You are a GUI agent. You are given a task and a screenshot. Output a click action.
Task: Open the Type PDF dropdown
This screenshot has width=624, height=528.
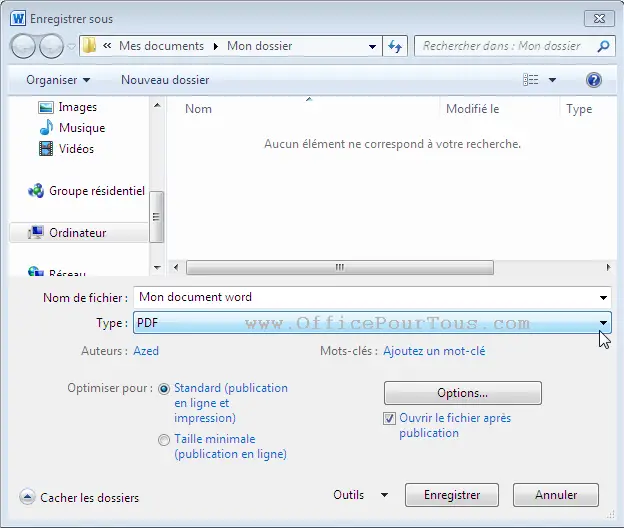pos(372,323)
